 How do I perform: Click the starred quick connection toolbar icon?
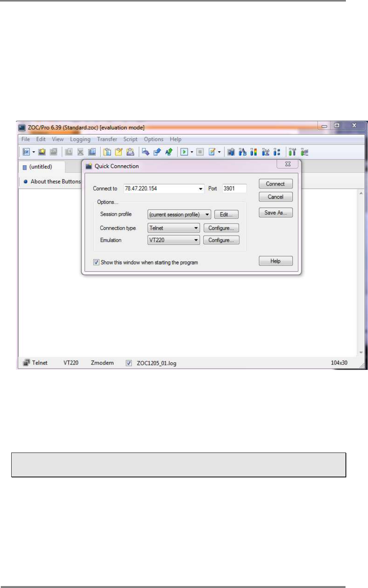coord(42,152)
